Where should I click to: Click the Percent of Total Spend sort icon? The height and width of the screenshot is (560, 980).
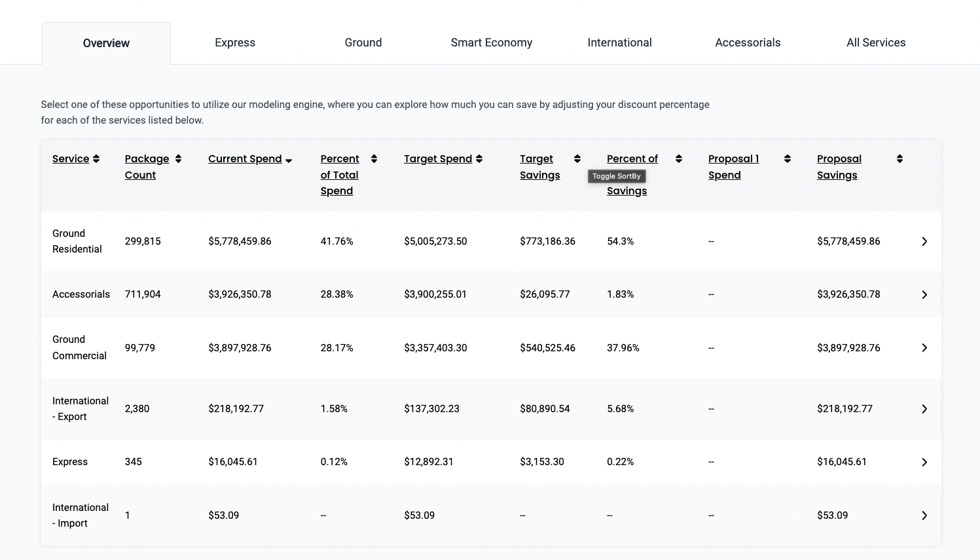[x=374, y=158]
